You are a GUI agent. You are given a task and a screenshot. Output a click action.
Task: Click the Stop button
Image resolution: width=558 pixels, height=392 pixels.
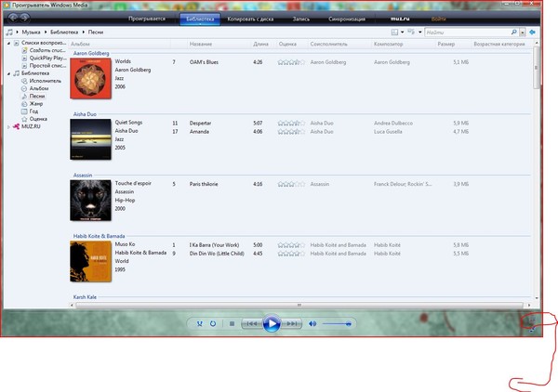click(232, 324)
